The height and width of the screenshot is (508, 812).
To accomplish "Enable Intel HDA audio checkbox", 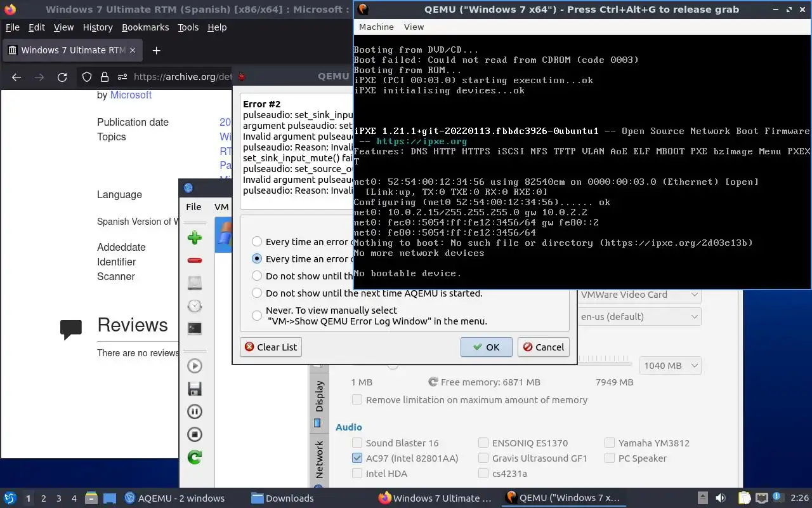I will coord(357,473).
